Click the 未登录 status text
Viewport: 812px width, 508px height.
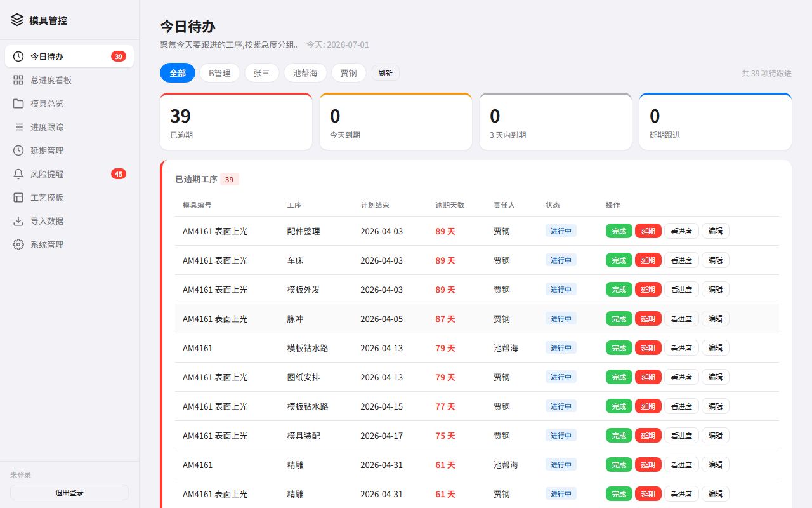21,475
